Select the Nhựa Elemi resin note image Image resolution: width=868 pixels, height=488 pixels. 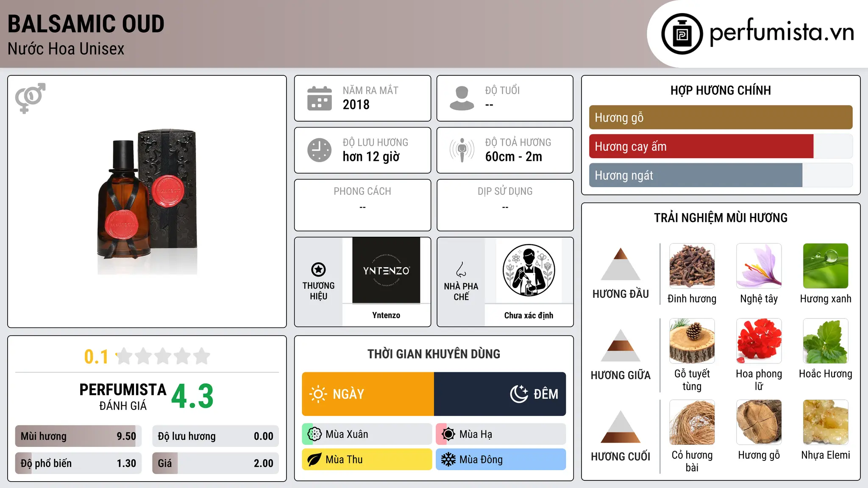(x=826, y=422)
